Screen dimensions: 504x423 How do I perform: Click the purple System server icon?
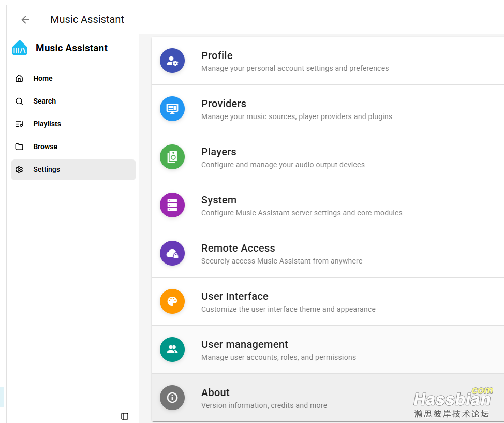[x=172, y=205]
